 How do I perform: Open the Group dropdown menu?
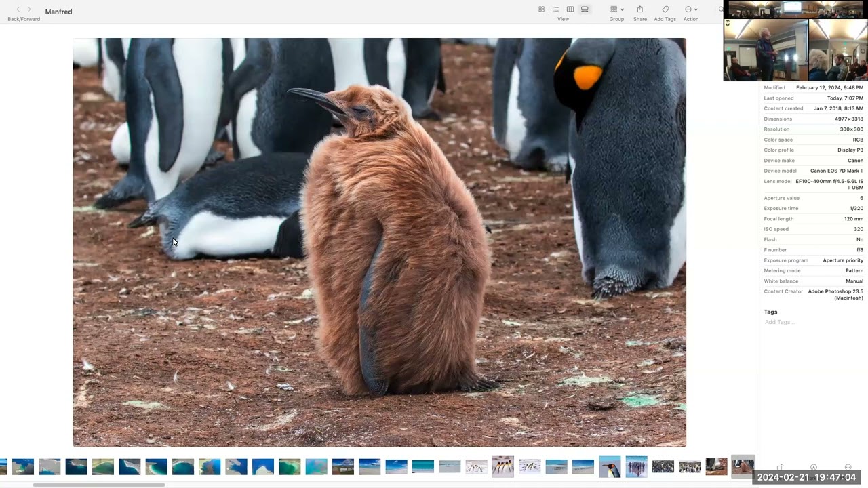coord(616,9)
